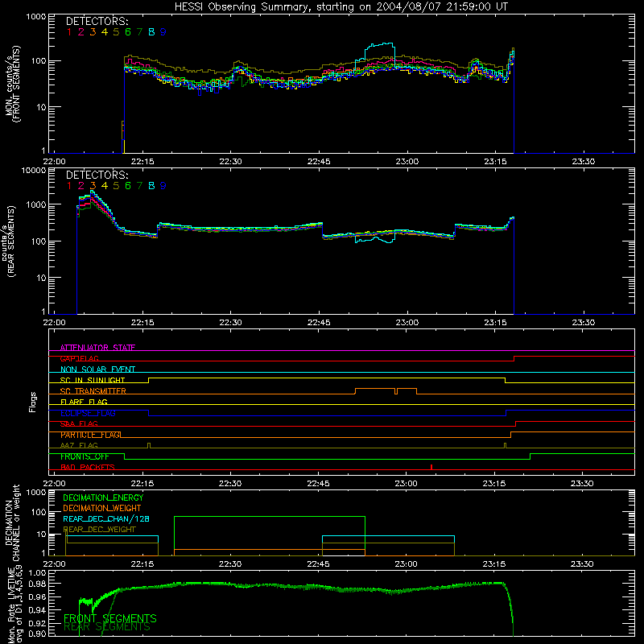The width and height of the screenshot is (644, 644).
Task: Click the REAR_DEC_WEIGHT legend entry
Action: pyautogui.click(x=99, y=530)
